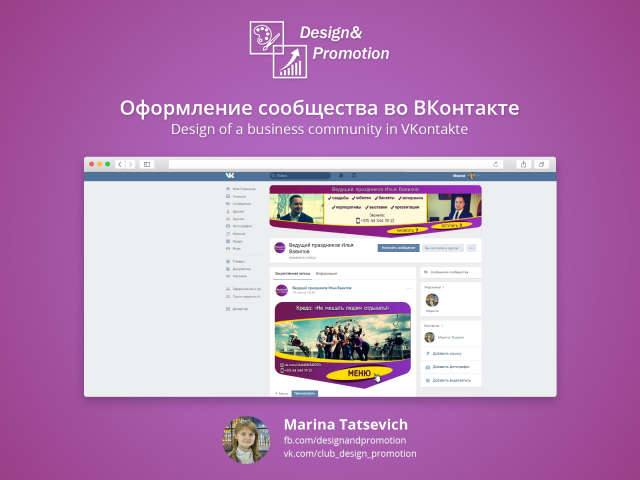The height and width of the screenshot is (480, 640).
Task: Open Видео in the left sidebar
Action: (x=234, y=241)
